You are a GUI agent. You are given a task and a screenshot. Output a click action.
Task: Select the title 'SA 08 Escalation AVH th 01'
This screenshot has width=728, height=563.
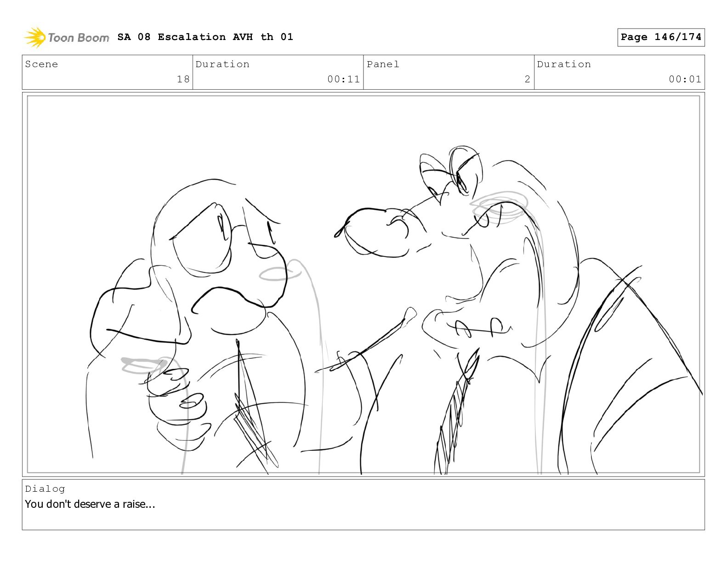205,37
